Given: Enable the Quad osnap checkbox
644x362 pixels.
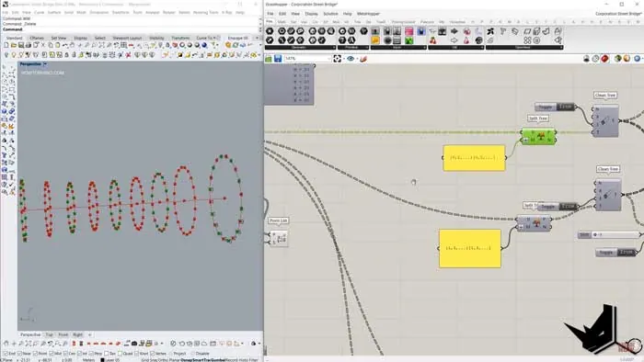Looking at the screenshot, I should pos(120,354).
